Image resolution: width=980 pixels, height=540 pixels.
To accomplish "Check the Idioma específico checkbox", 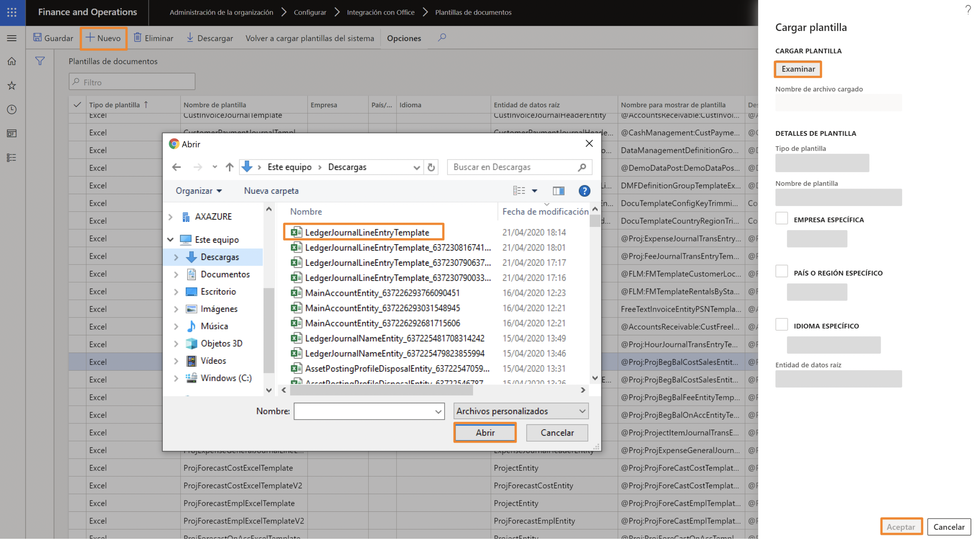I will tap(782, 325).
